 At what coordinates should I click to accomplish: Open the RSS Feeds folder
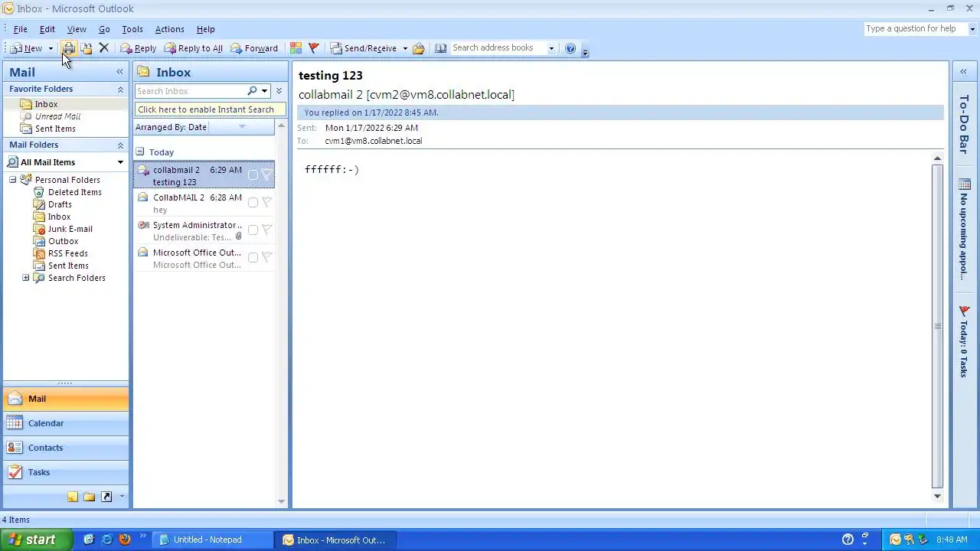point(67,253)
